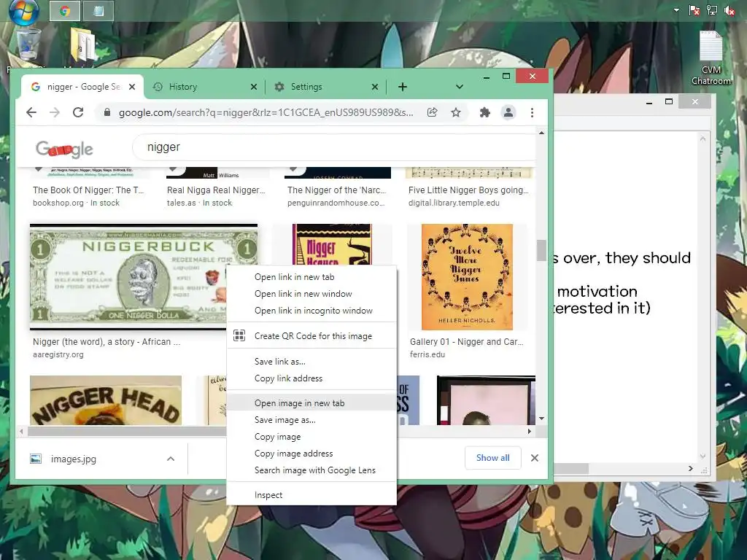Choose Open link in new window
Image resolution: width=747 pixels, height=560 pixels.
[x=311, y=294]
